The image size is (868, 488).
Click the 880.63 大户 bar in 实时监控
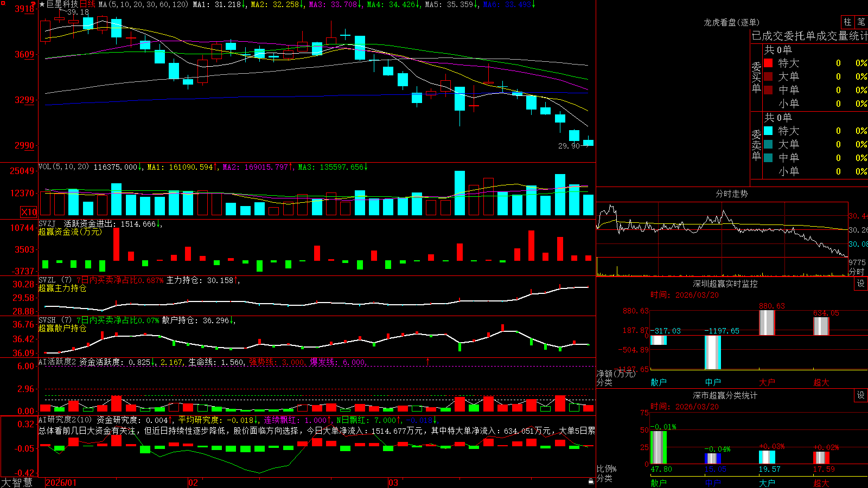tap(767, 323)
